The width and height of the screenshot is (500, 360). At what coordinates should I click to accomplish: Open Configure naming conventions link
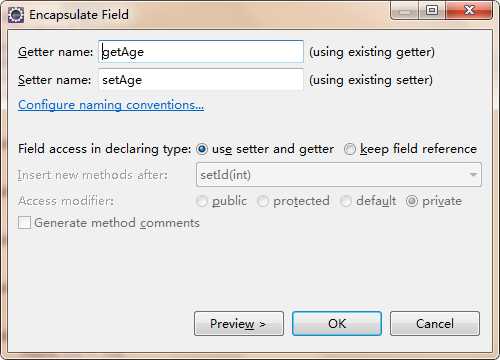[111, 105]
